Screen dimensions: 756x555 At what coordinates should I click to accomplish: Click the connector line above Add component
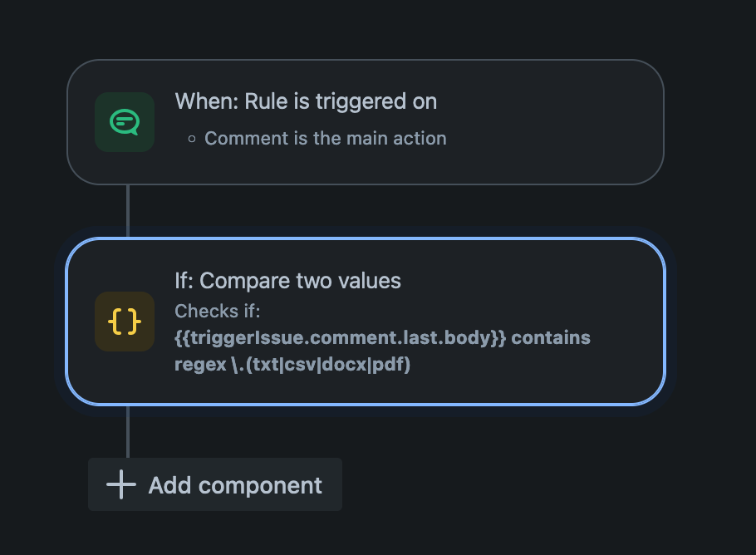[x=128, y=431]
